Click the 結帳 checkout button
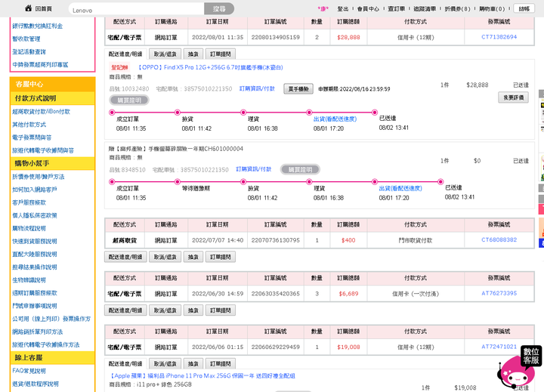544x392 pixels. click(524, 8)
